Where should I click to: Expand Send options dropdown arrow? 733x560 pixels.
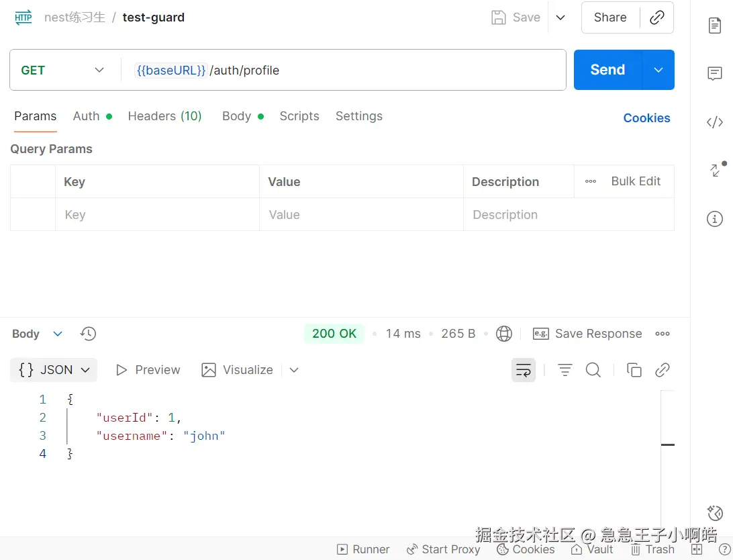(x=658, y=70)
